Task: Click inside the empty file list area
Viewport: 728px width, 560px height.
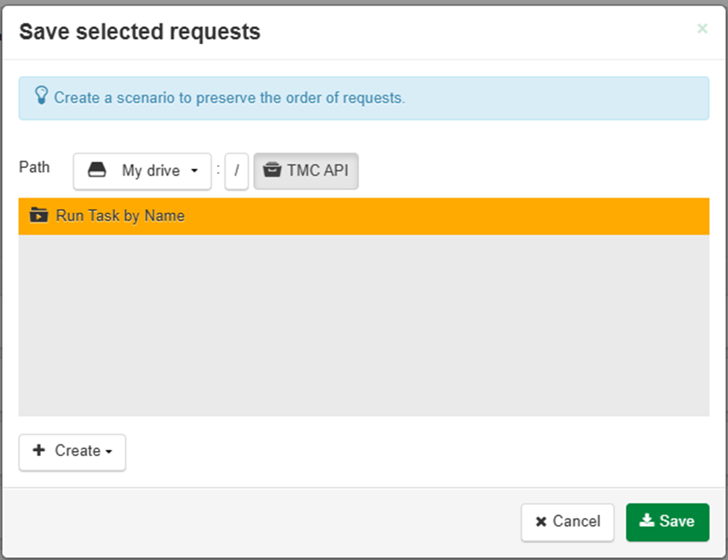Action: [x=362, y=321]
